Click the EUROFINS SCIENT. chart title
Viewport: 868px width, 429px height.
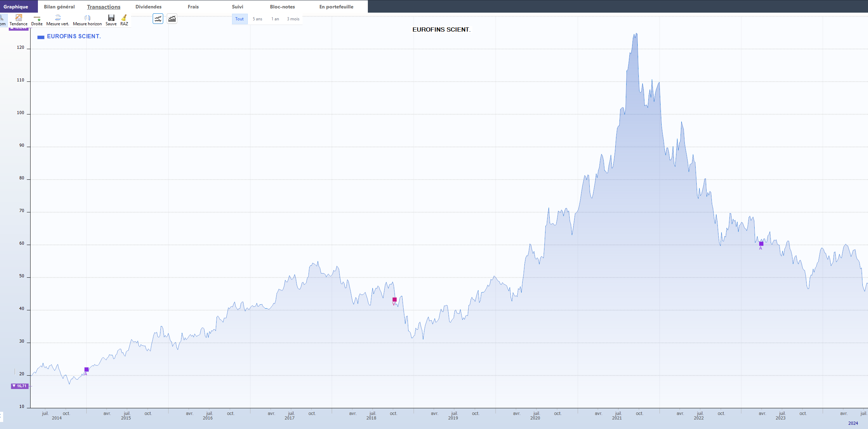click(442, 30)
